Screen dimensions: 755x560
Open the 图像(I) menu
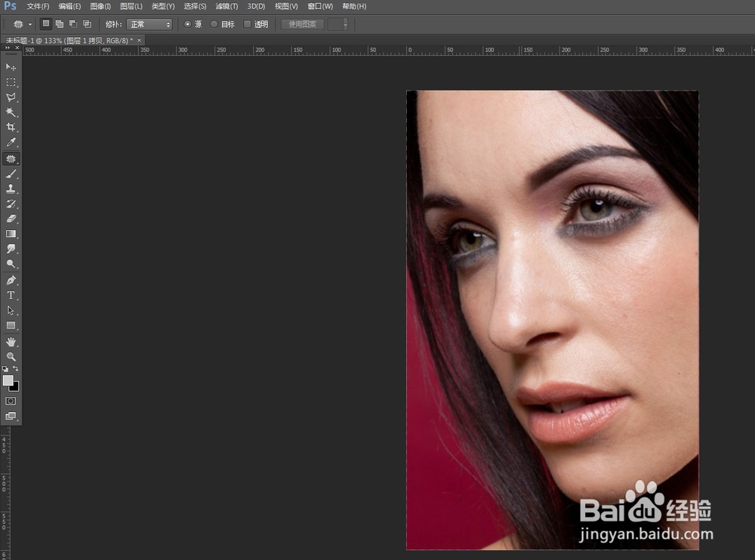tap(100, 6)
